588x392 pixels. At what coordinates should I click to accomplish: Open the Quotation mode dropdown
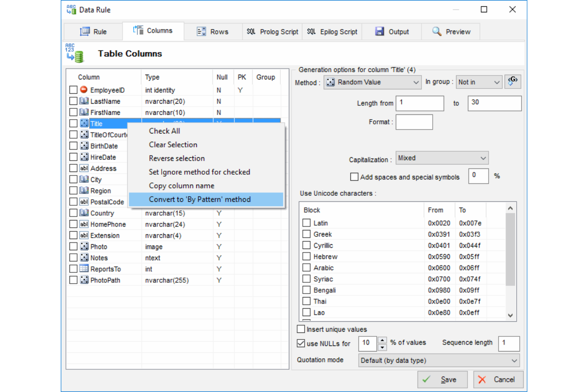pyautogui.click(x=438, y=360)
